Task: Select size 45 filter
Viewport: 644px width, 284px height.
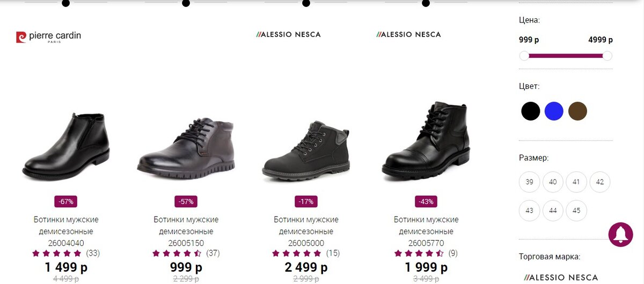Action: click(577, 211)
